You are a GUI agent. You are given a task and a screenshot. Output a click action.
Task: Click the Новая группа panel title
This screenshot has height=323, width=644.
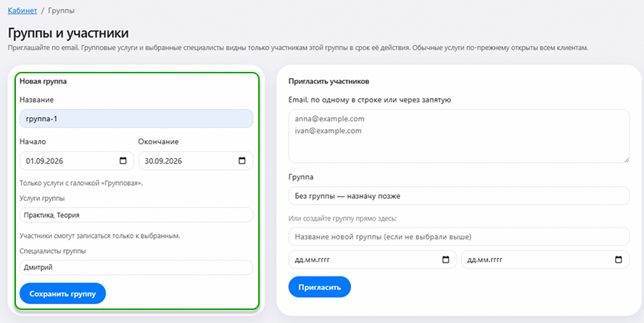43,81
